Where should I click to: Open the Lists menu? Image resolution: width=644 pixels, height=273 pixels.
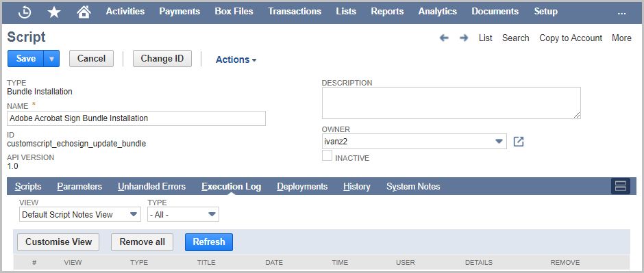(x=346, y=12)
